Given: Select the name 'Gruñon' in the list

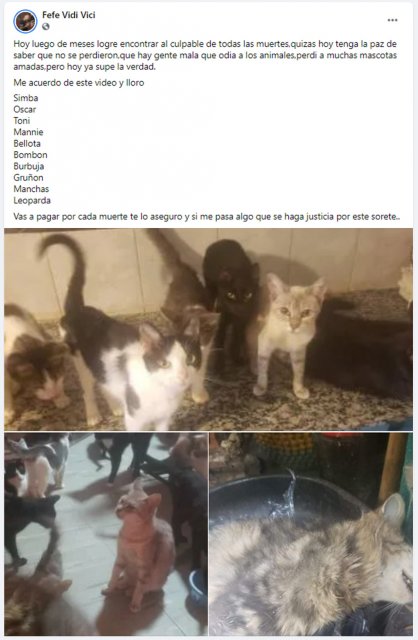Looking at the screenshot, I should tap(28, 178).
